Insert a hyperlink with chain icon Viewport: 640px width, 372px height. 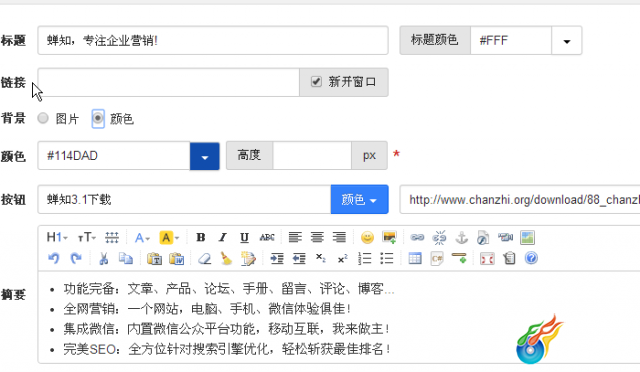(417, 237)
